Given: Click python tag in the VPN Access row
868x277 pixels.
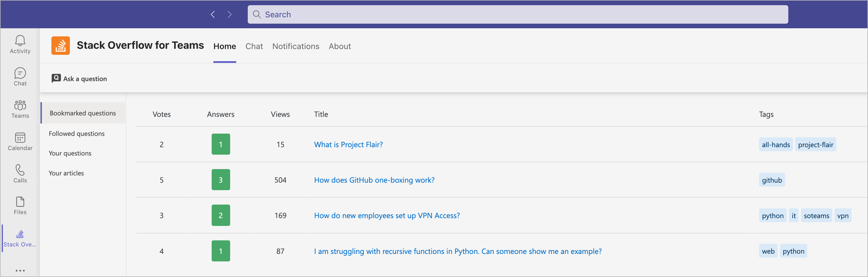Looking at the screenshot, I should [x=773, y=216].
